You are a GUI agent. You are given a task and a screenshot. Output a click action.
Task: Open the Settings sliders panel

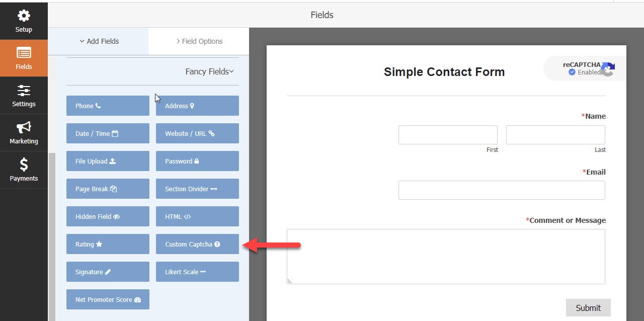24,96
